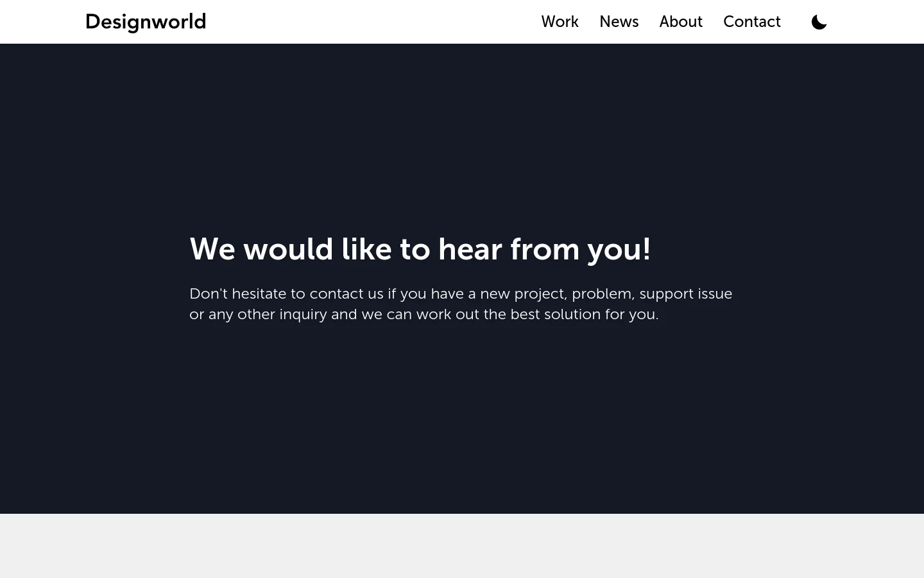Select Contact in the navigation
924x578 pixels.
click(x=752, y=22)
